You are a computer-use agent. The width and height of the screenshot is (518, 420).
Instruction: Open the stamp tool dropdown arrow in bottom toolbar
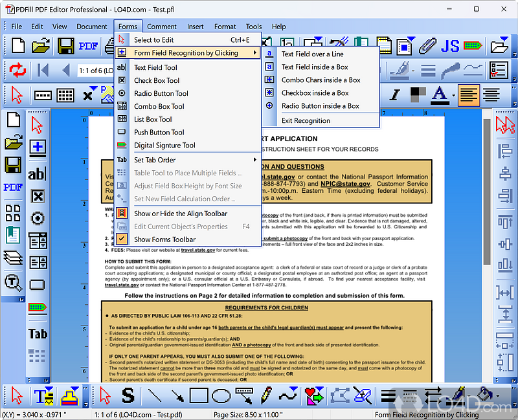(75, 389)
